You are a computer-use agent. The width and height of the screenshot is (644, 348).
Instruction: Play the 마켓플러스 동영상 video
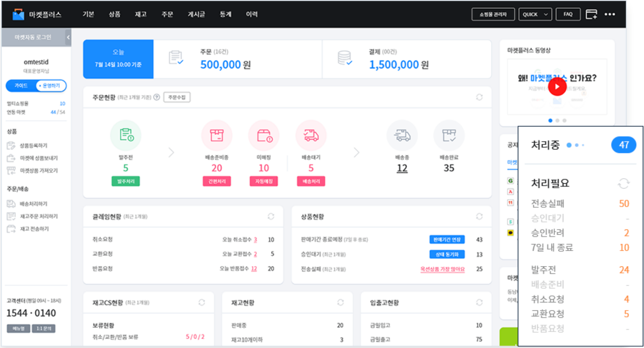click(557, 87)
